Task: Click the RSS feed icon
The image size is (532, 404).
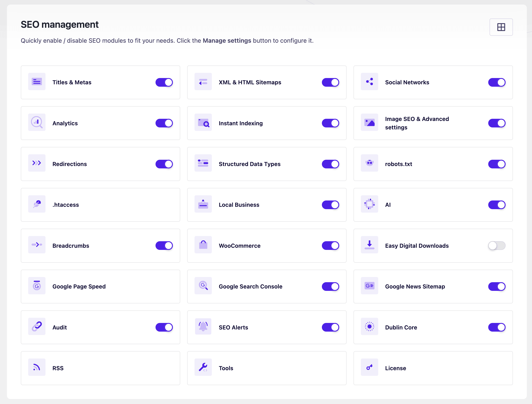Action: pyautogui.click(x=37, y=367)
